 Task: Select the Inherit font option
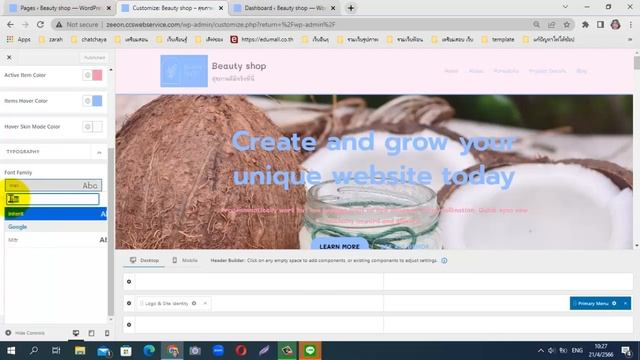click(56, 213)
